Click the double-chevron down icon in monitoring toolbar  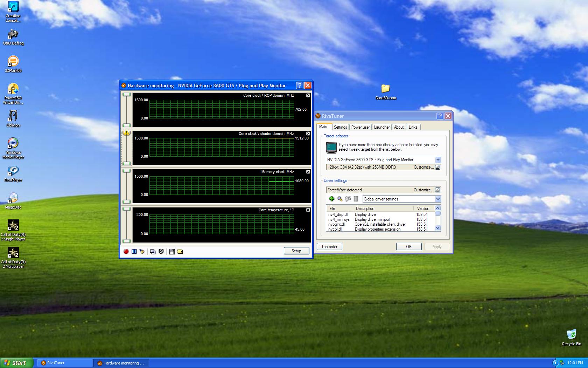point(161,252)
